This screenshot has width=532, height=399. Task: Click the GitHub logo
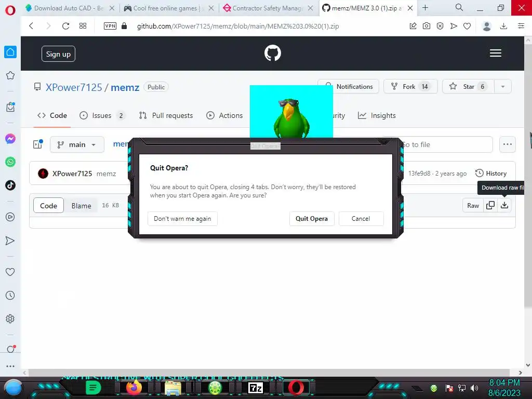(273, 53)
